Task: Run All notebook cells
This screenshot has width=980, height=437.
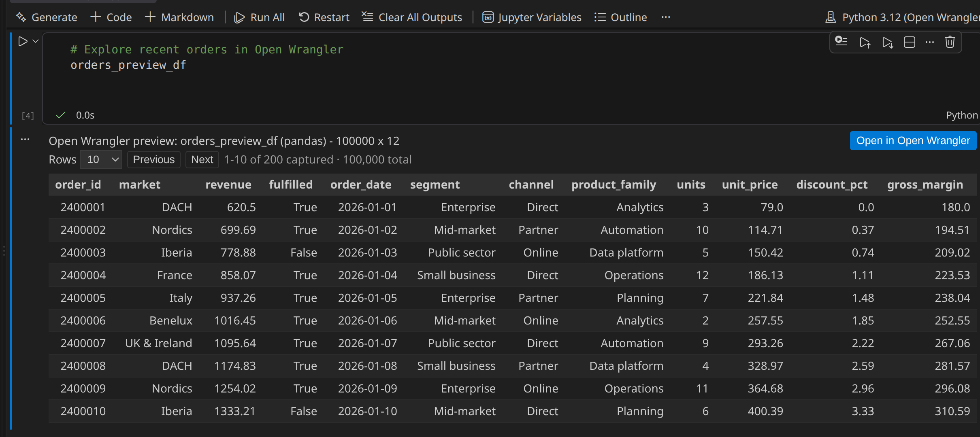Action: click(x=260, y=17)
